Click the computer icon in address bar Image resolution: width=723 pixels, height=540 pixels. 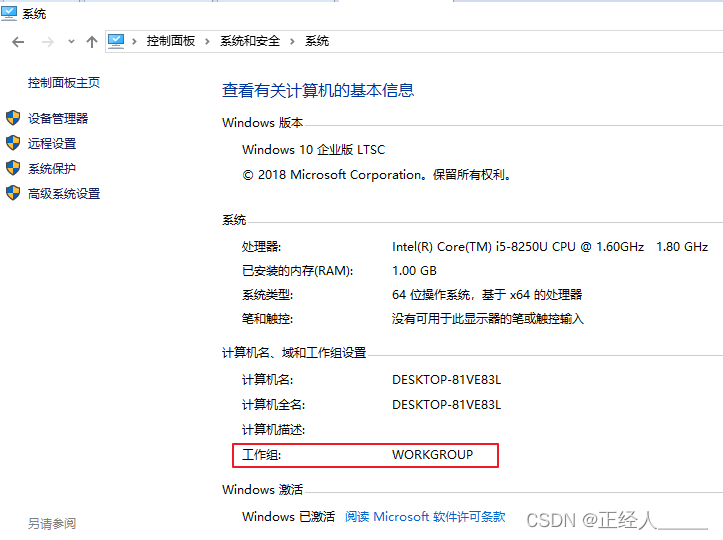click(x=116, y=42)
